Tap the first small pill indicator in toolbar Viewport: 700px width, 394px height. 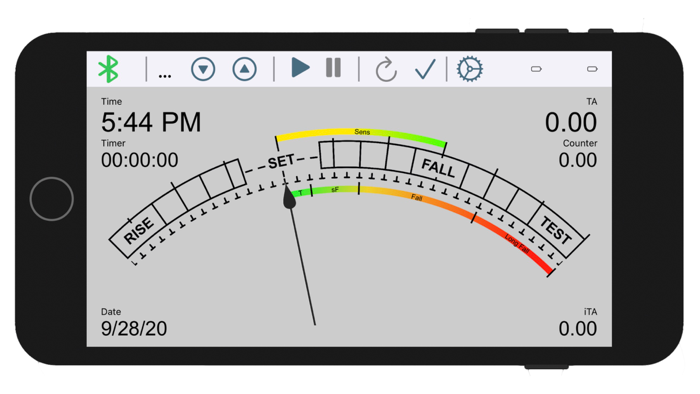click(x=536, y=69)
